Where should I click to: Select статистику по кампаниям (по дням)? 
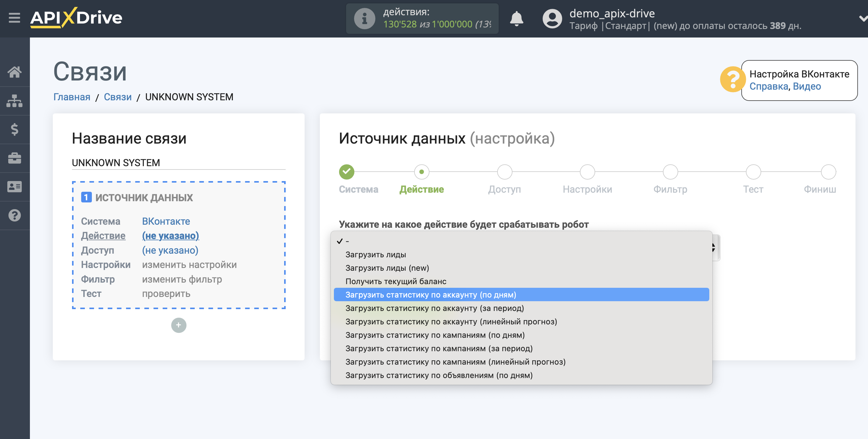521,335
